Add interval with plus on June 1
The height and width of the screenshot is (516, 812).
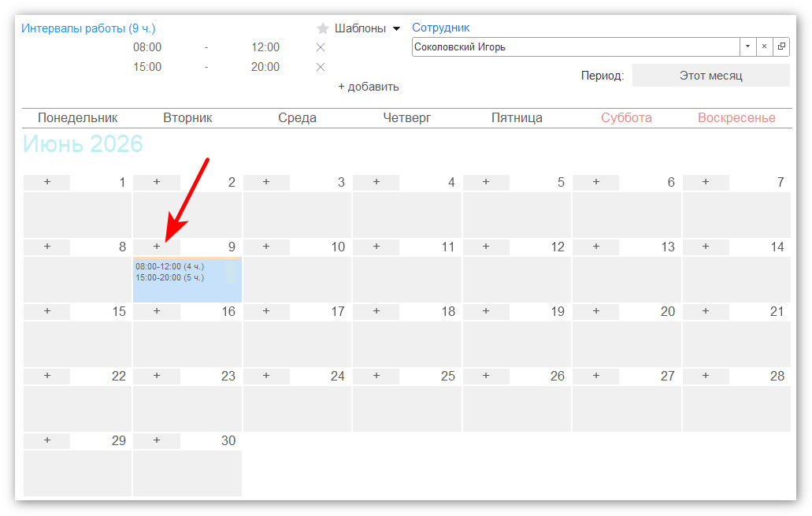point(47,182)
